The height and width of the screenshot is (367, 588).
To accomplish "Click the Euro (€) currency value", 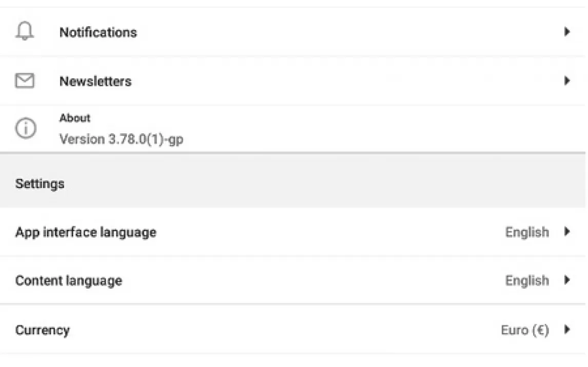I will [525, 330].
